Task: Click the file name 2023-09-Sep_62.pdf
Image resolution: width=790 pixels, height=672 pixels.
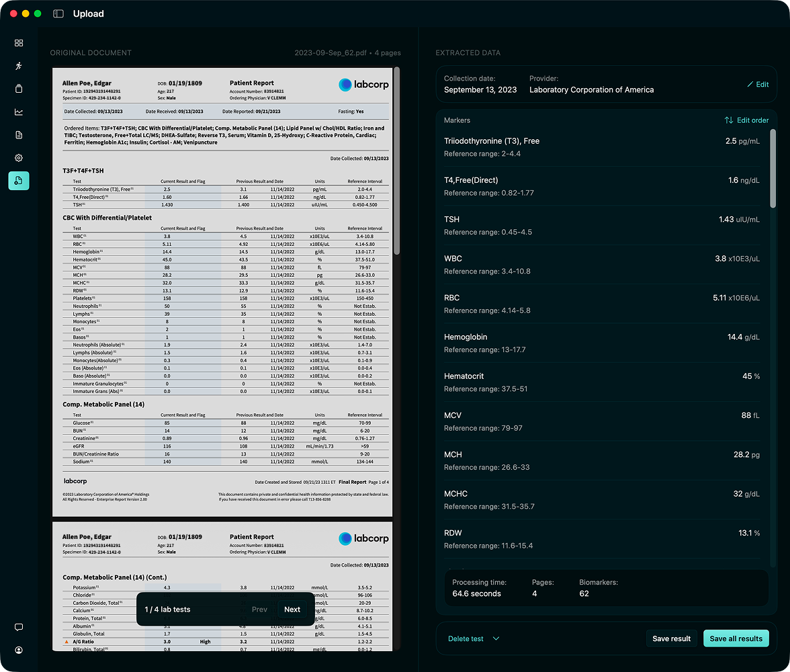Action: coord(331,52)
